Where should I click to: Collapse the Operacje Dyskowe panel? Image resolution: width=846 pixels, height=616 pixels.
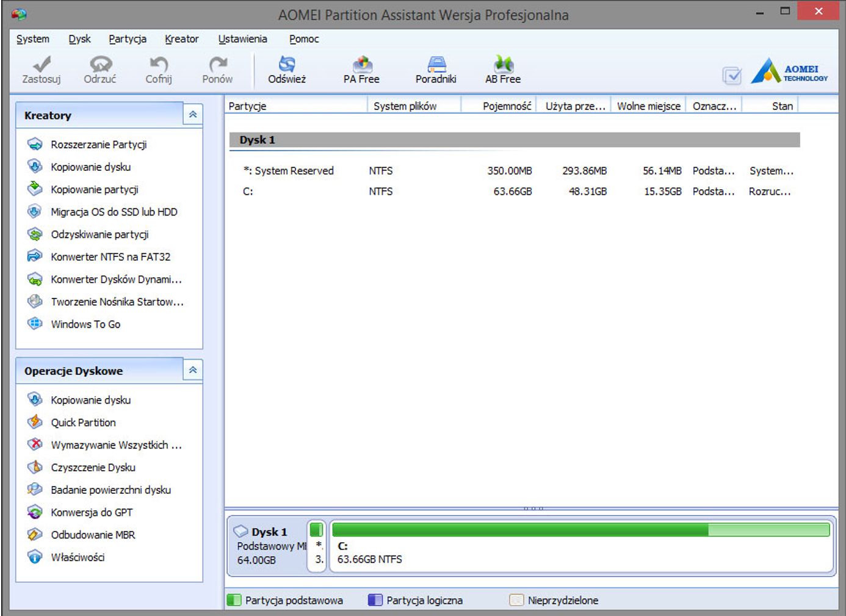pyautogui.click(x=193, y=370)
